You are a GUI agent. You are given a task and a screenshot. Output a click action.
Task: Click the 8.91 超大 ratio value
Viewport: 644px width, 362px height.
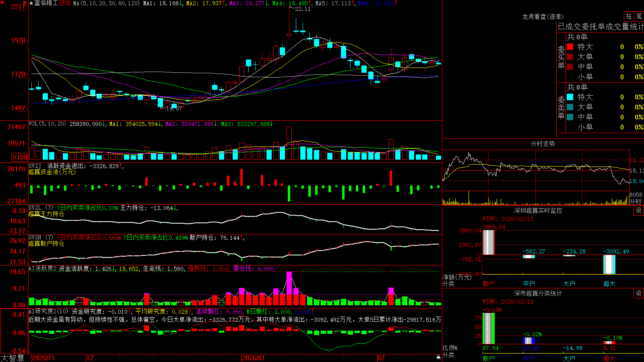[610, 348]
